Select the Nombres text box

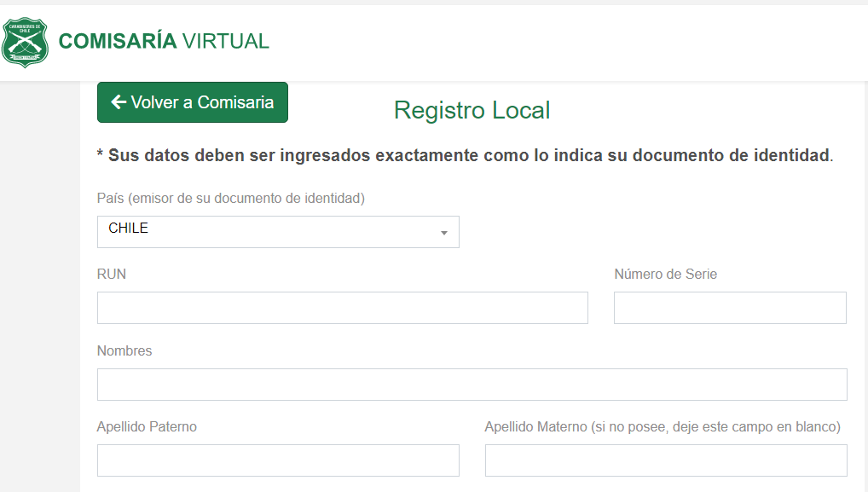[x=472, y=385]
